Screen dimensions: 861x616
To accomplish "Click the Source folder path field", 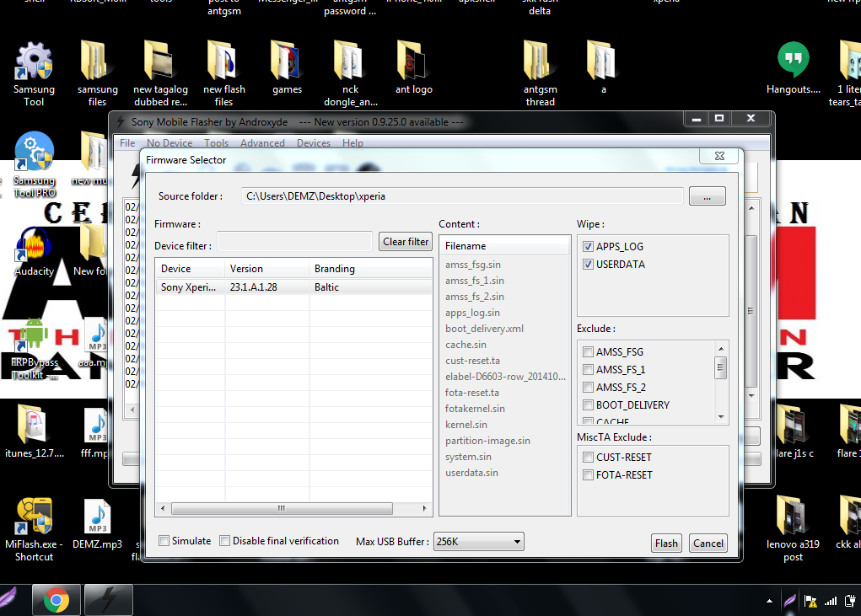I will [x=462, y=196].
